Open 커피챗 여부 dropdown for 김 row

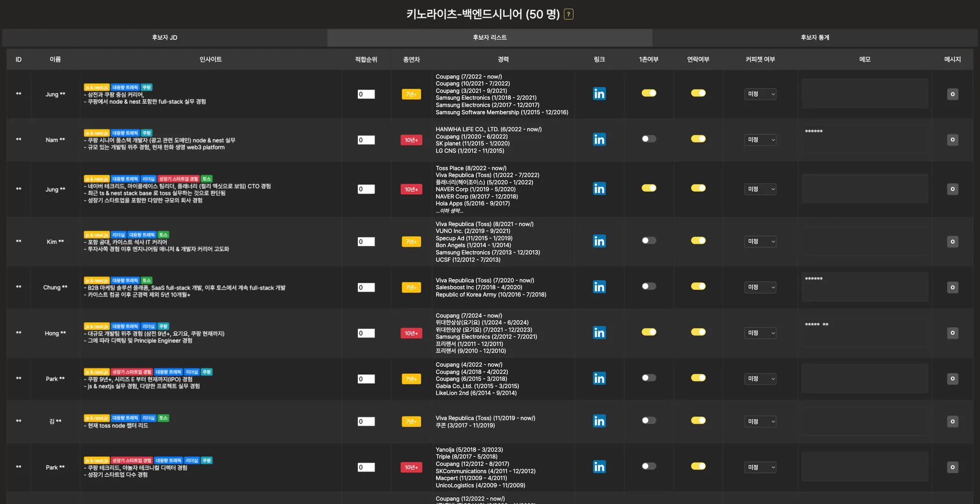click(760, 422)
